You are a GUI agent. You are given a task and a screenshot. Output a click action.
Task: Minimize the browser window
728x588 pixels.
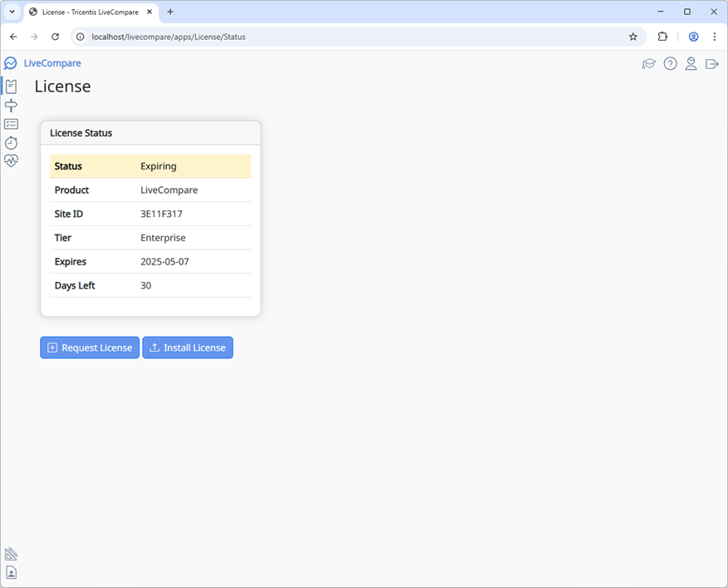pyautogui.click(x=660, y=12)
